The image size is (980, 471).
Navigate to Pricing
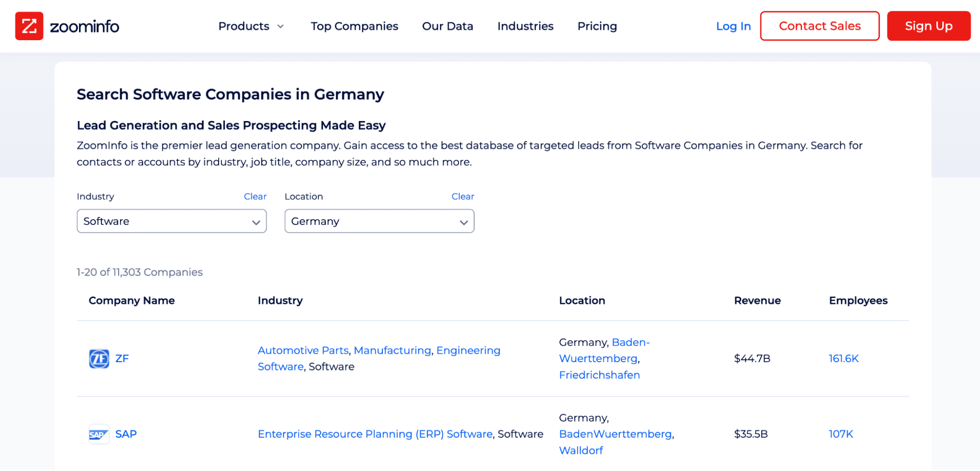(597, 26)
